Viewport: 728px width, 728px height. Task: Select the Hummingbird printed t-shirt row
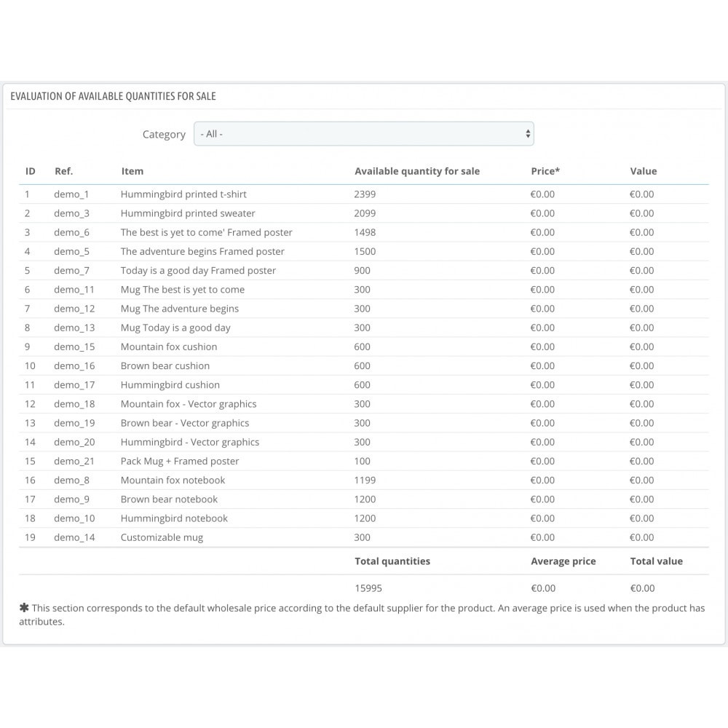pos(183,194)
